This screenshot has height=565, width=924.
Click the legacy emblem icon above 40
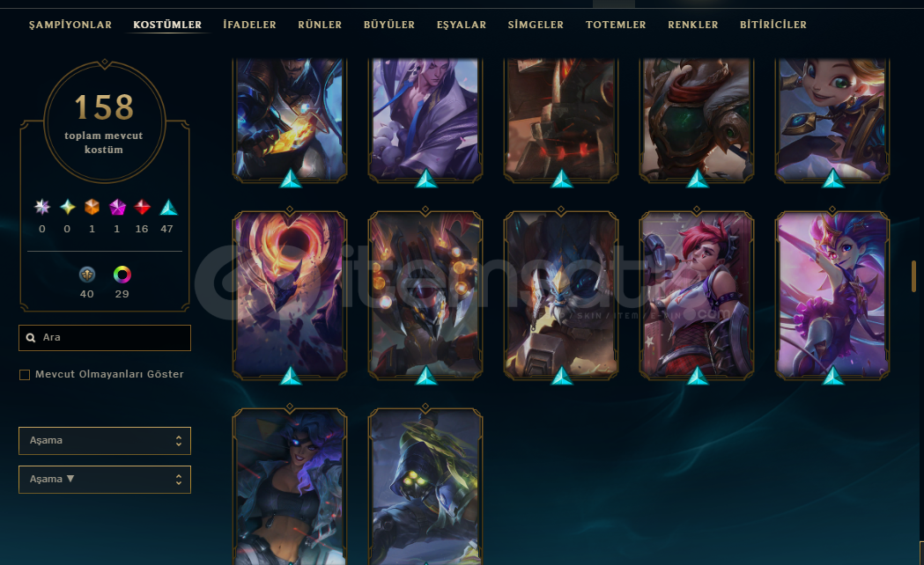pyautogui.click(x=87, y=275)
